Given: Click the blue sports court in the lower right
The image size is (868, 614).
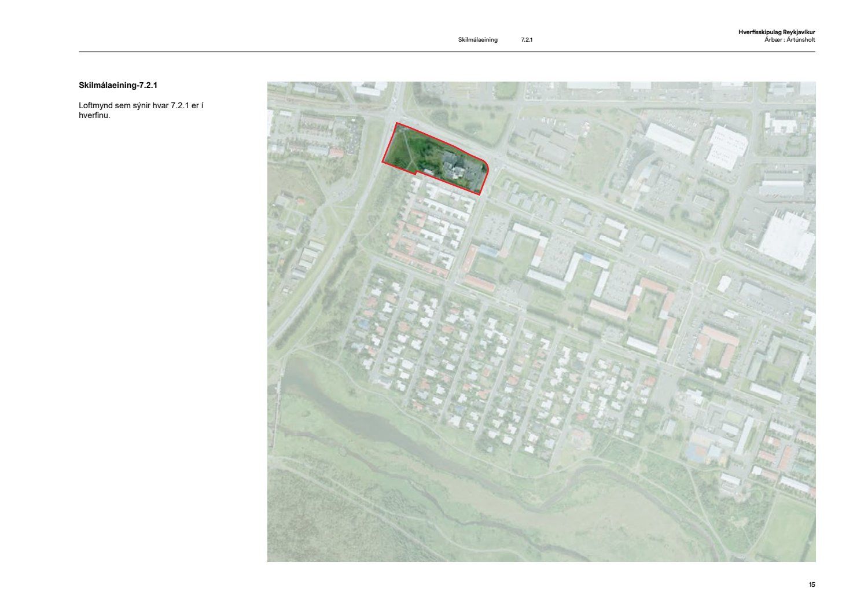Looking at the screenshot, I should (698, 451).
